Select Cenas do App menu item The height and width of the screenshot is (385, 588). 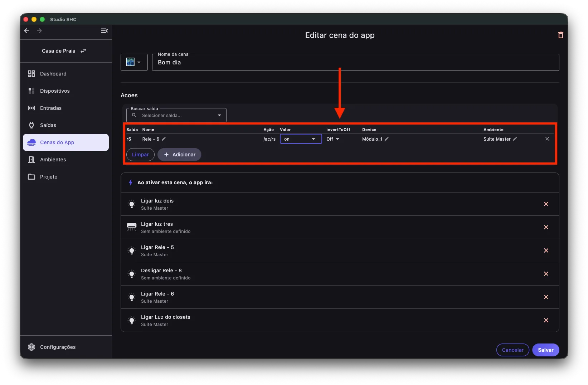[66, 142]
